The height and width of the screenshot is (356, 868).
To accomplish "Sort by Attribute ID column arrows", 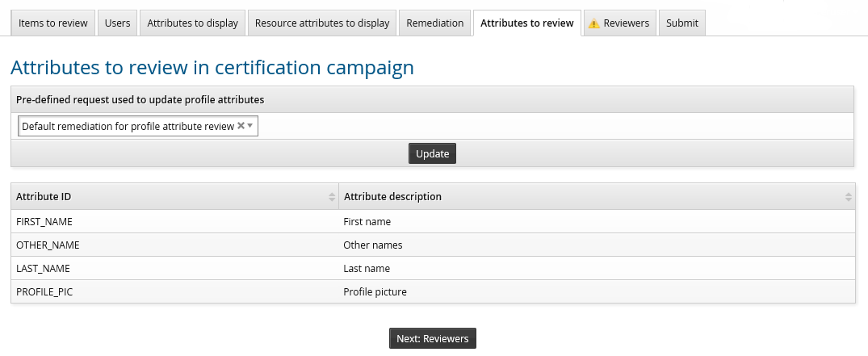I will click(x=332, y=197).
